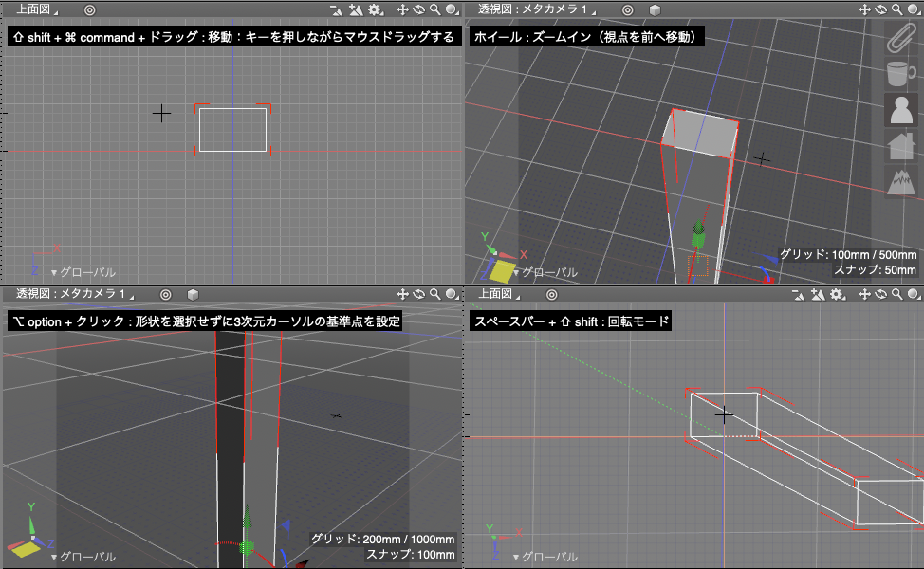Select the coffee cup scale icon
The image size is (924, 569).
[898, 74]
